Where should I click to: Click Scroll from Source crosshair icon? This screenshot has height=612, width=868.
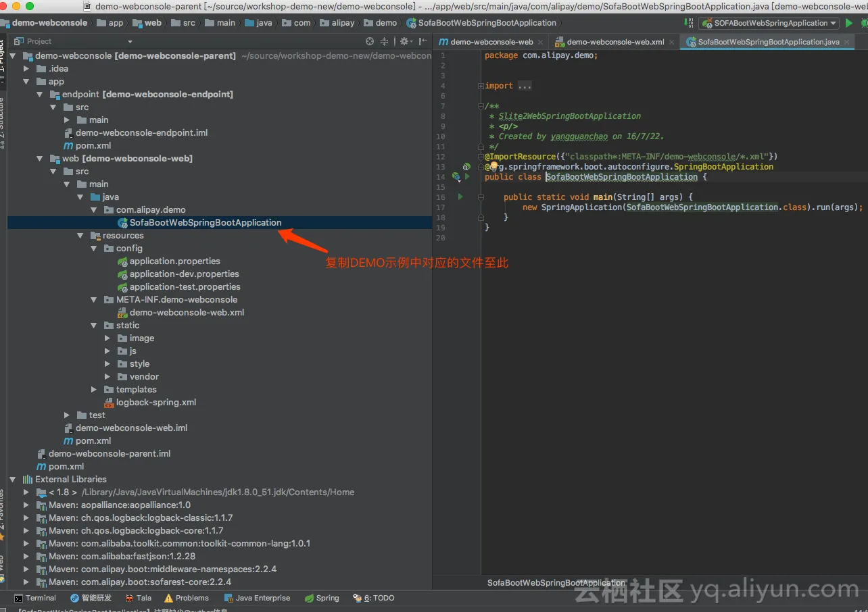pos(369,41)
